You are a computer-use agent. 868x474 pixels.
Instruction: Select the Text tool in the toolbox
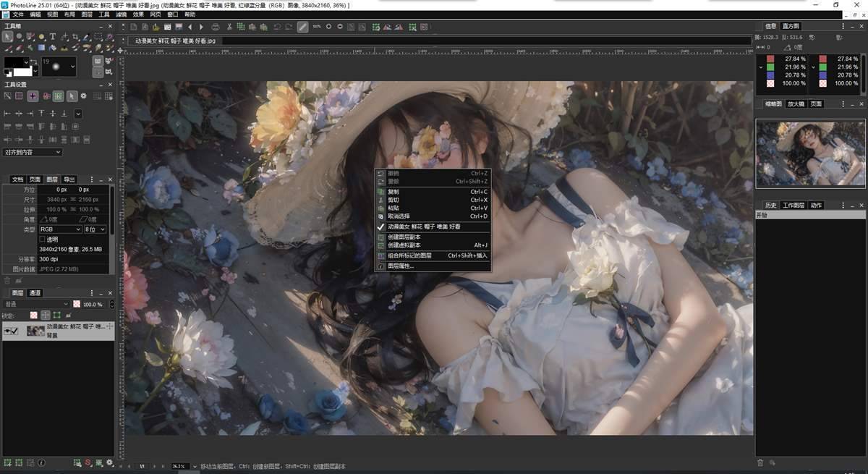coord(53,37)
